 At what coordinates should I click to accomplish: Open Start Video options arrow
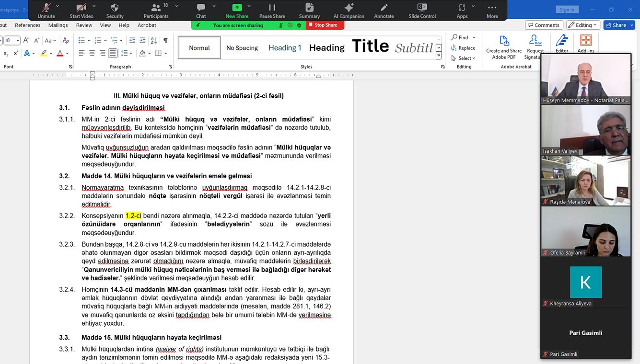tap(94, 6)
